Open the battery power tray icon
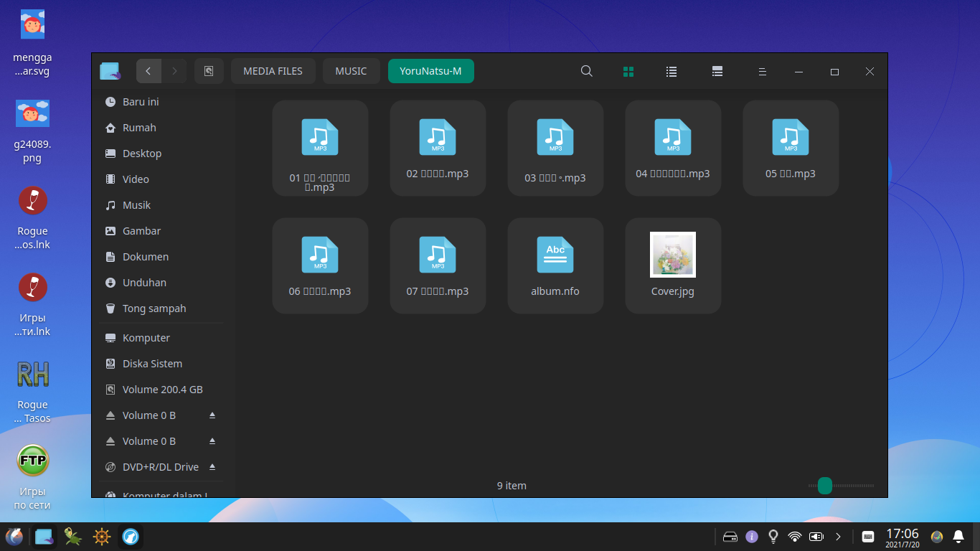 816,536
